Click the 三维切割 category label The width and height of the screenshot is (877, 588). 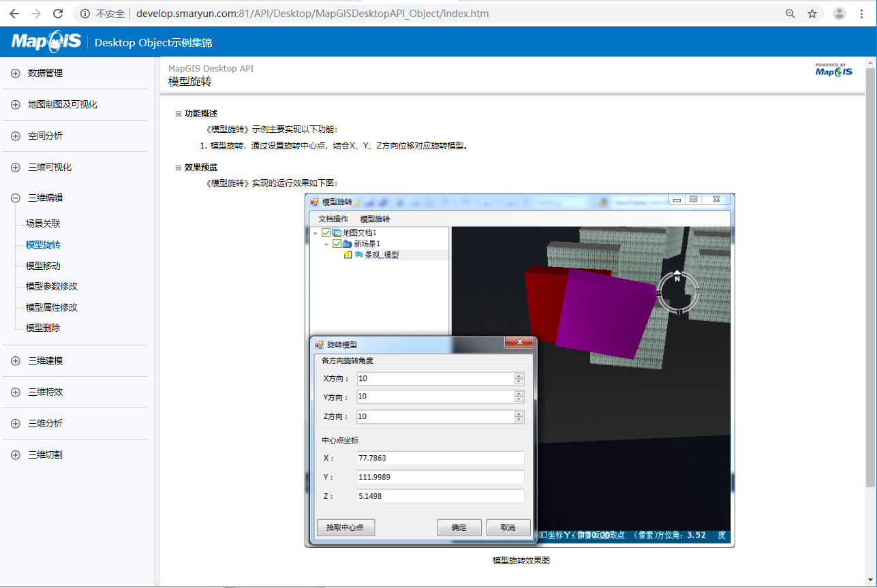point(46,454)
